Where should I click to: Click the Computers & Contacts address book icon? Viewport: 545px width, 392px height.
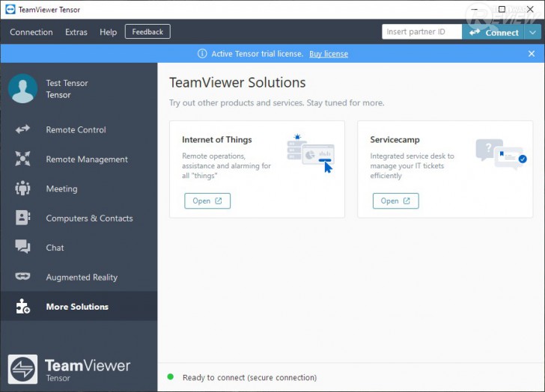click(22, 218)
